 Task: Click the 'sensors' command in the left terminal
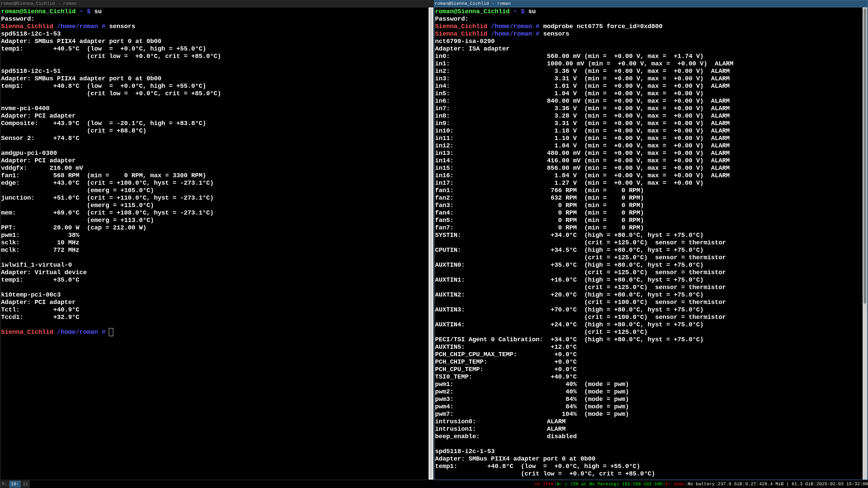(122, 26)
